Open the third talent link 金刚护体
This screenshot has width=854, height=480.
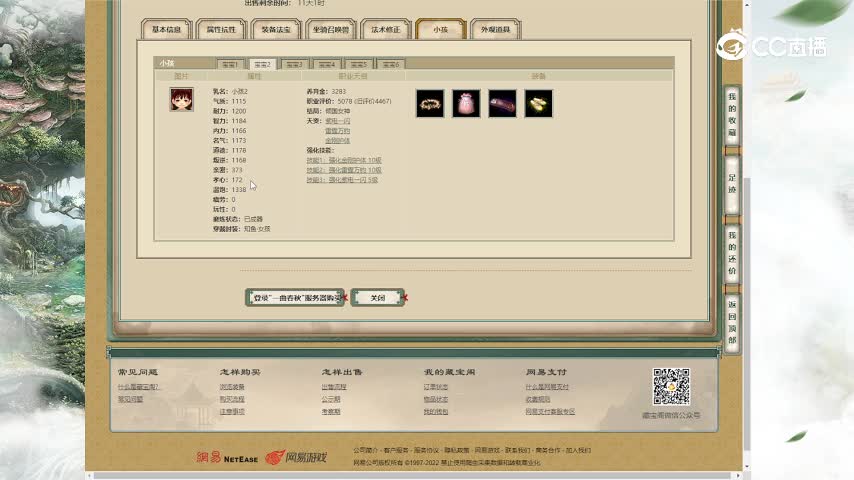338,141
